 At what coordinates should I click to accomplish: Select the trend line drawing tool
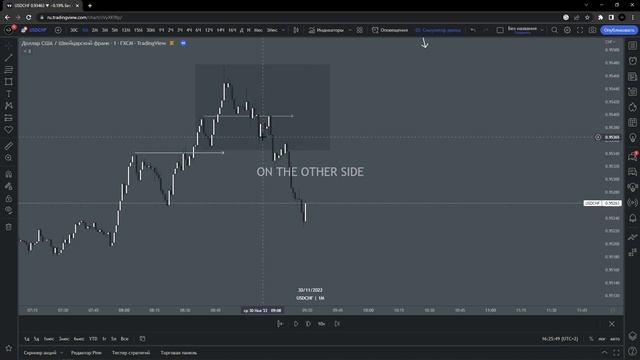pos(9,58)
